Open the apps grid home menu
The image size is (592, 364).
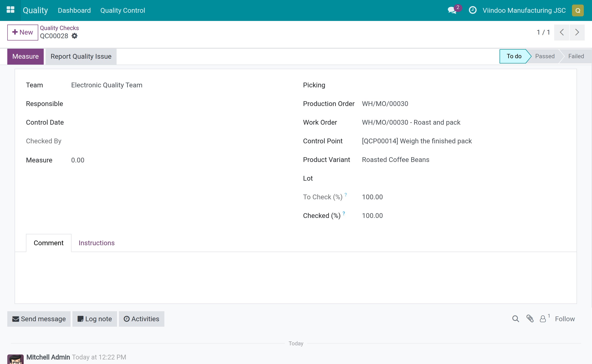click(x=10, y=10)
